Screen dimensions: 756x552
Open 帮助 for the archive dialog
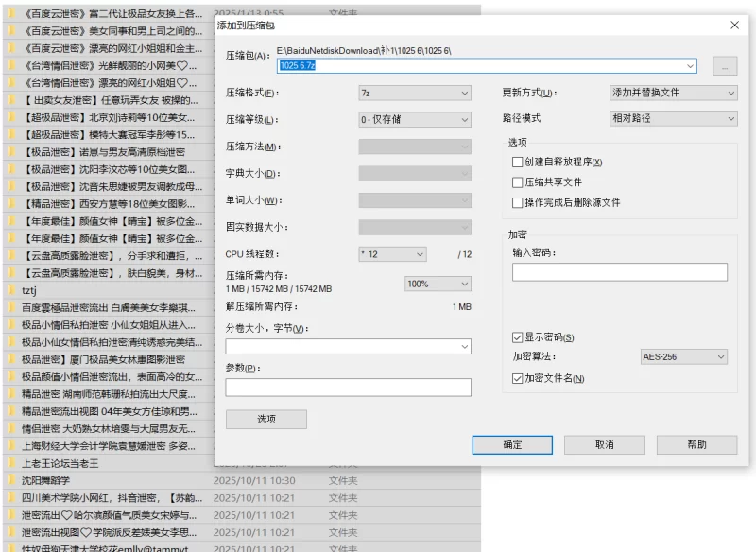[x=696, y=444]
